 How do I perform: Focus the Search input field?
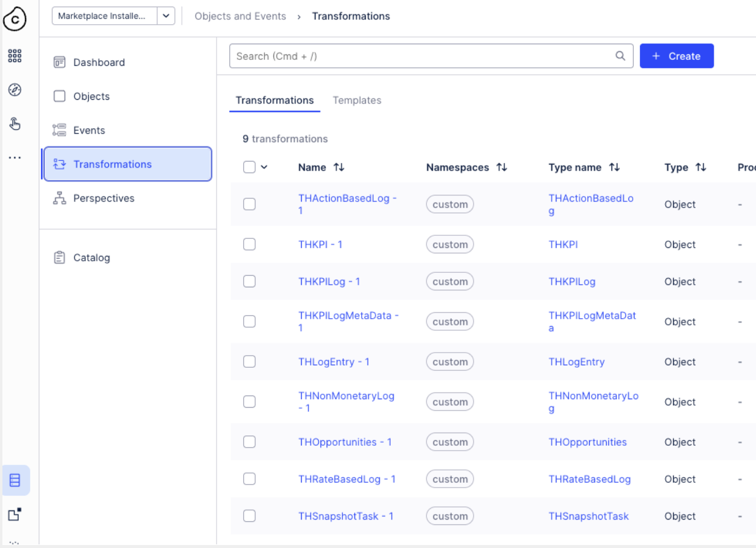point(423,56)
